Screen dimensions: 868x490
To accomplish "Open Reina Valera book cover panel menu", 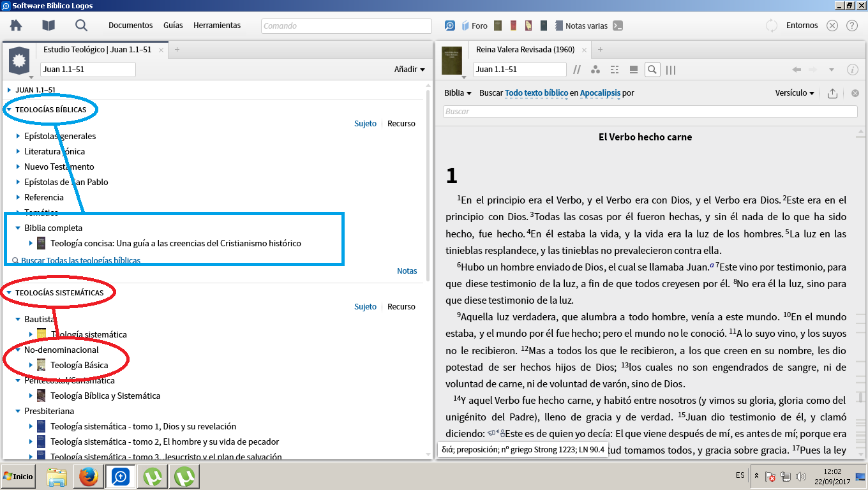I will [x=451, y=61].
